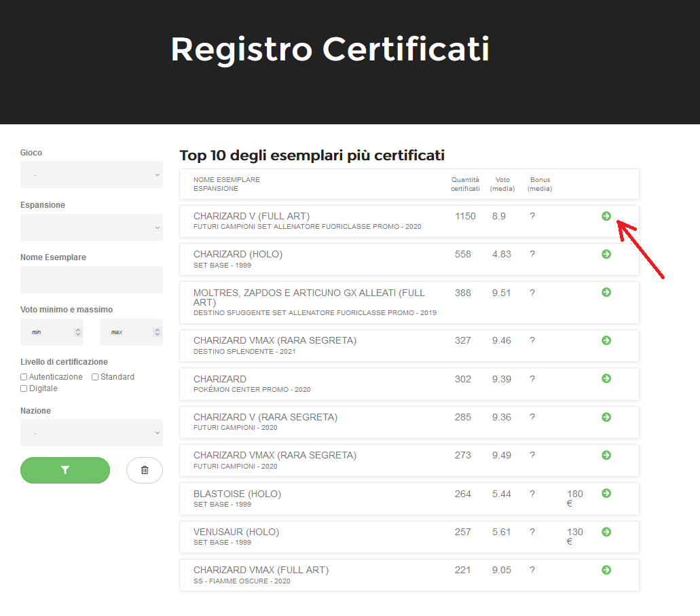Select the MOLTRES, ZAPDOS E ARTICUNO title

coord(309,297)
